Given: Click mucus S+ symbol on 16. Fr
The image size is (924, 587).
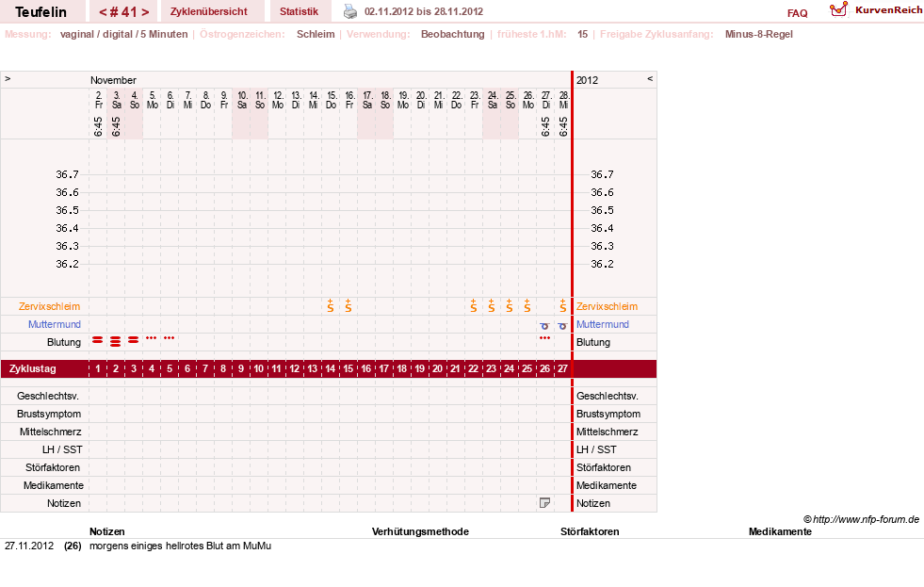Looking at the screenshot, I should (x=349, y=305).
